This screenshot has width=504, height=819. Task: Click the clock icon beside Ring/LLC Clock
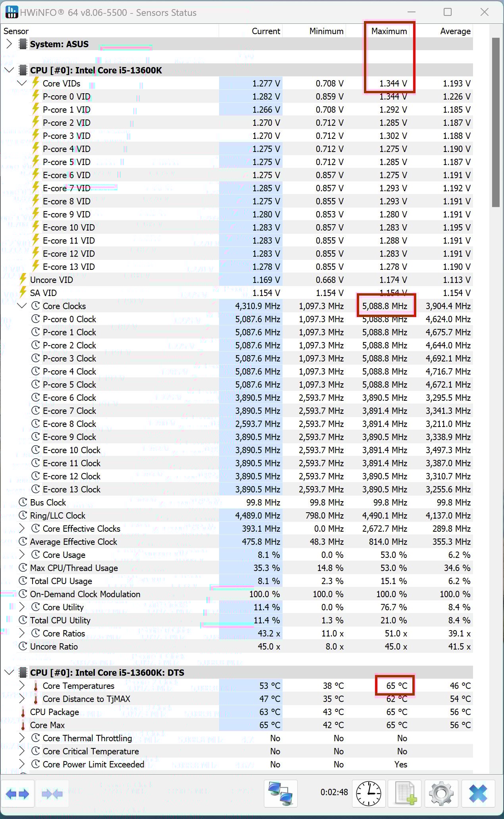(23, 515)
